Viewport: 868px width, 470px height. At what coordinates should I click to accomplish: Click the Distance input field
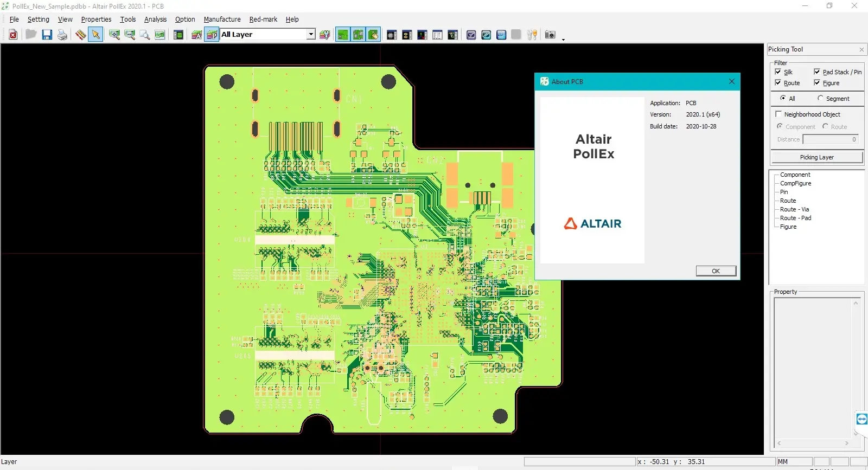point(831,139)
